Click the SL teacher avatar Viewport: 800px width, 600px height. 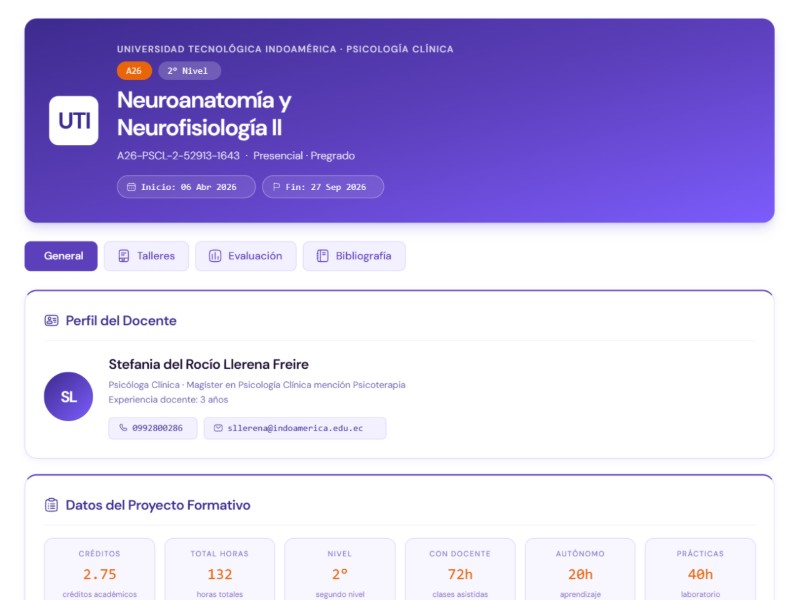tap(69, 397)
